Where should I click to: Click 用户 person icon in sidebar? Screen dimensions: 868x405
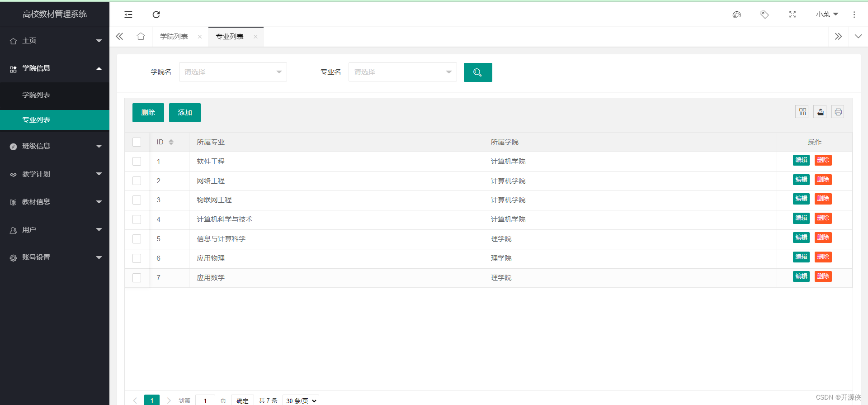point(13,230)
